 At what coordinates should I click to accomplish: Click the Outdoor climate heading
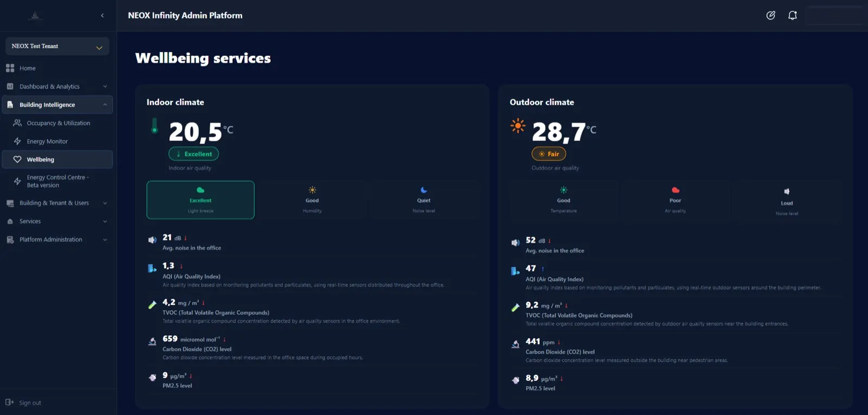(542, 102)
